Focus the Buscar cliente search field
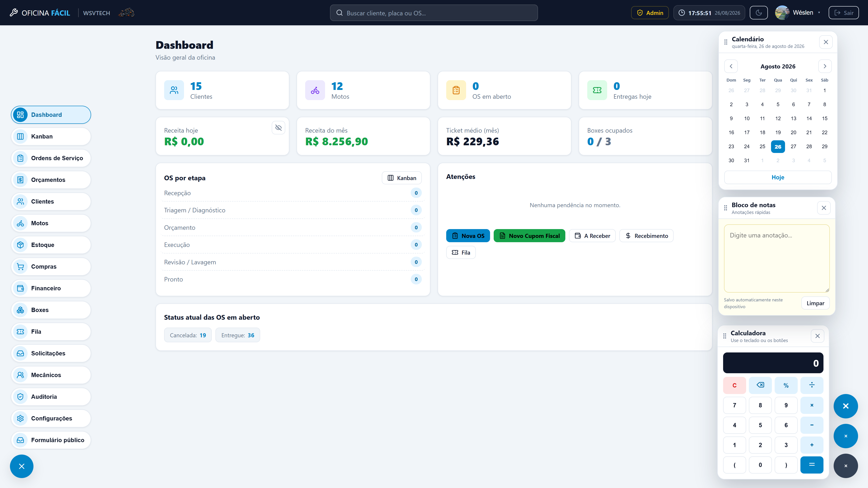This screenshot has height=488, width=868. pos(434,13)
